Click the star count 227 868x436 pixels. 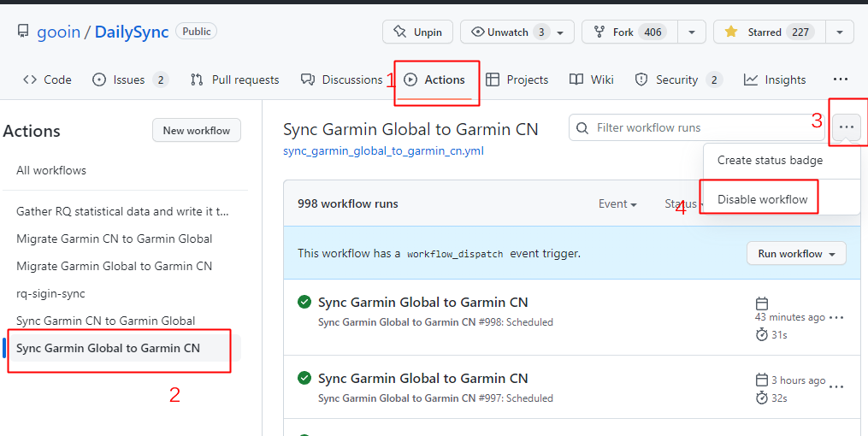coord(800,32)
